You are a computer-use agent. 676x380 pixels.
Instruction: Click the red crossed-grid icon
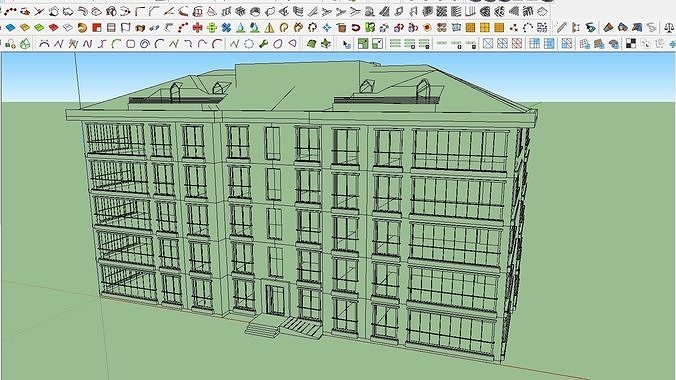(517, 44)
